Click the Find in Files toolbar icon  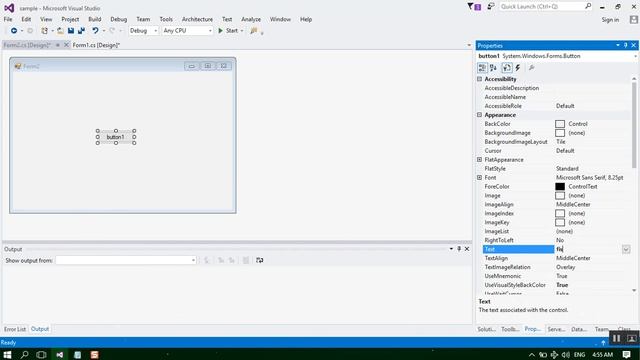point(254,31)
